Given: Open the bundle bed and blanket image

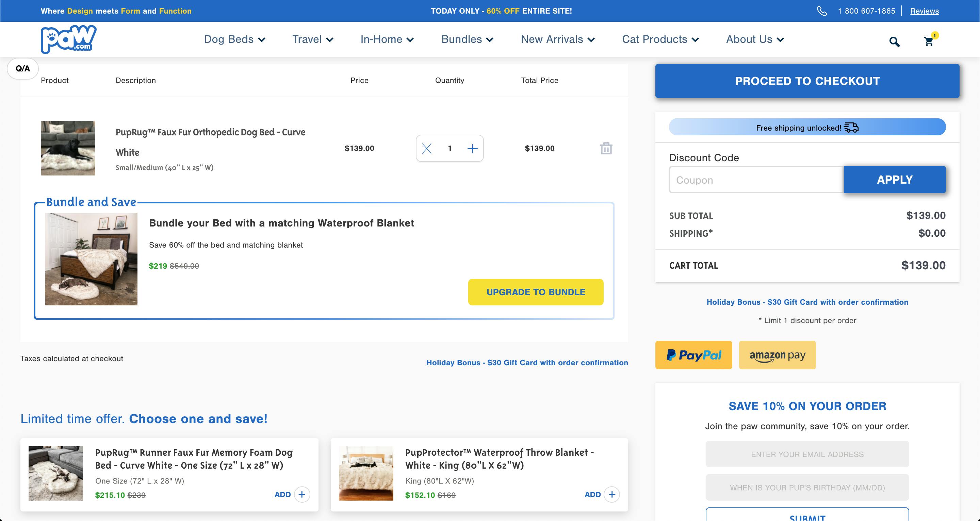Looking at the screenshot, I should click(91, 259).
